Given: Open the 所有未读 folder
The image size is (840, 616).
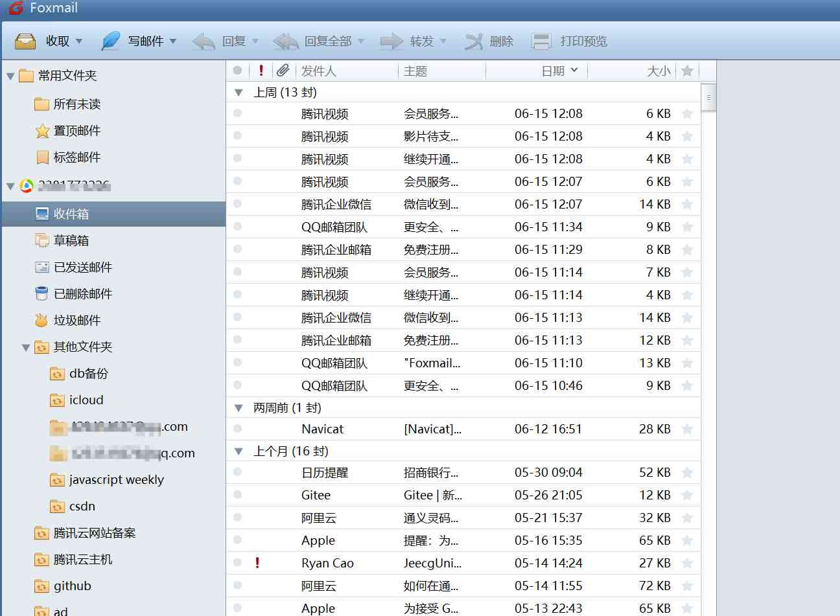Looking at the screenshot, I should point(67,104).
